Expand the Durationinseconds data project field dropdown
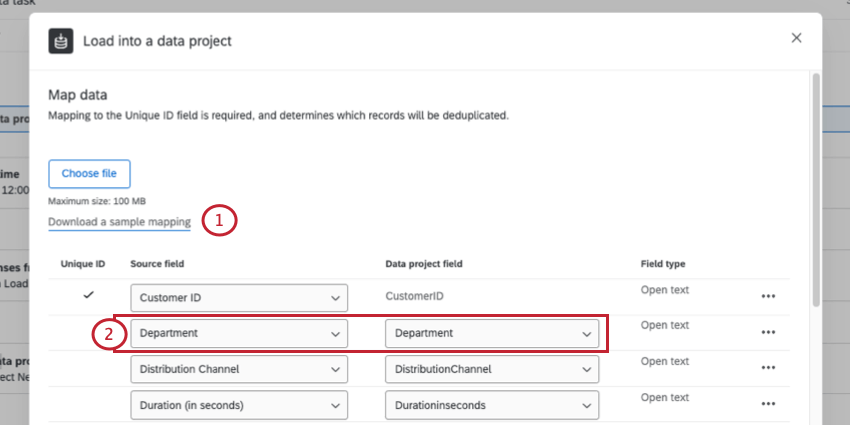Image resolution: width=850 pixels, height=425 pixels. pyautogui.click(x=493, y=404)
